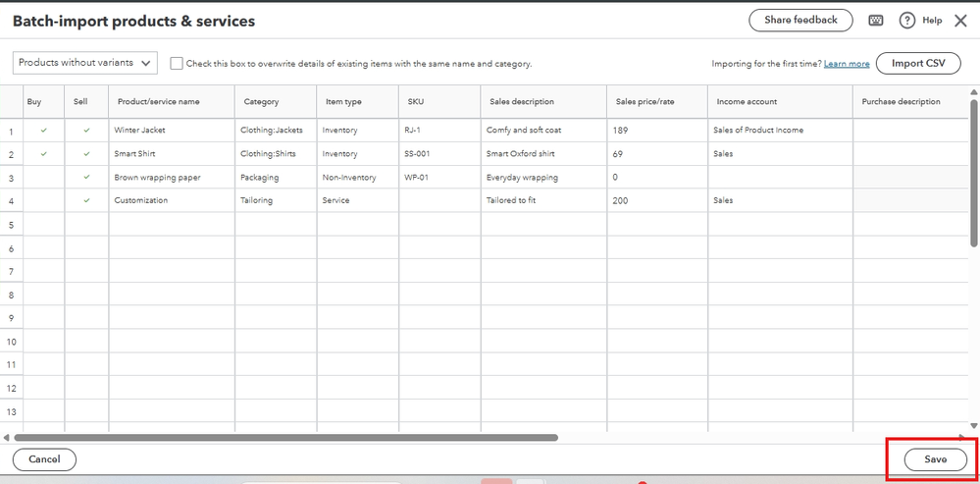Image resolution: width=980 pixels, height=484 pixels.
Task: Click the Cancel button
Action: click(x=44, y=459)
